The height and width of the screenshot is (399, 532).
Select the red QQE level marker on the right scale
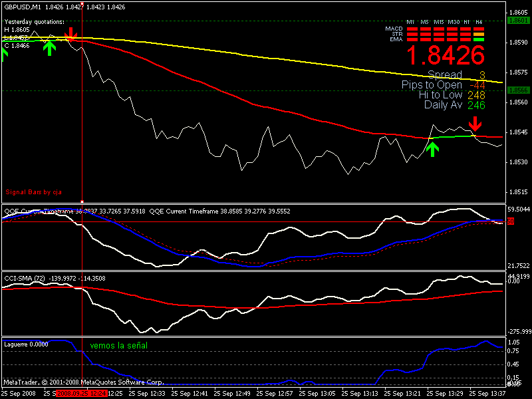coord(511,221)
